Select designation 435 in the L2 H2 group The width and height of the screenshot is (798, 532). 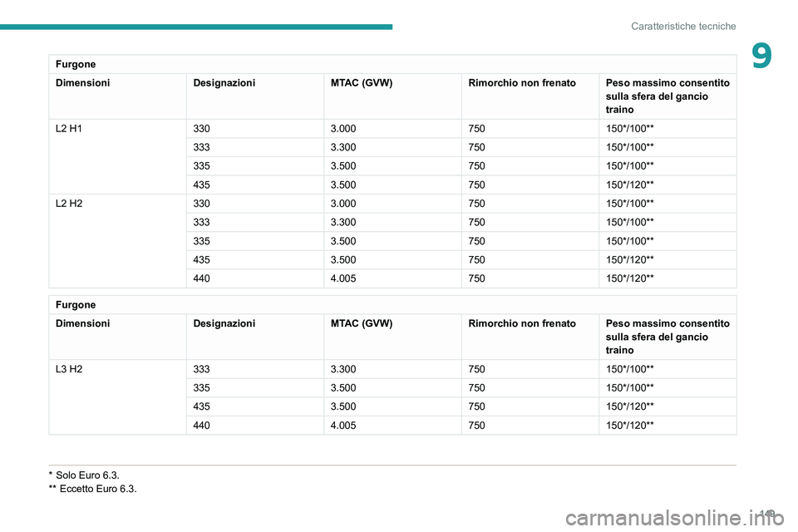201,259
